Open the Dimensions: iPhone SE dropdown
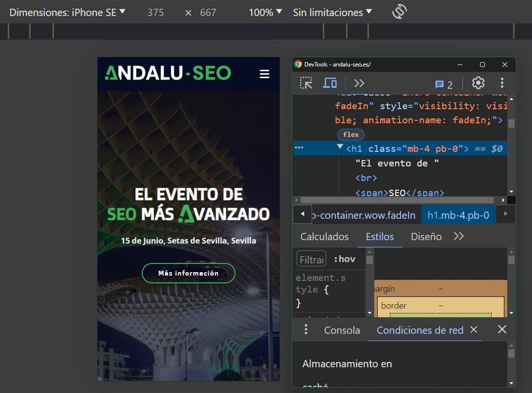The image size is (532, 393). (x=67, y=13)
